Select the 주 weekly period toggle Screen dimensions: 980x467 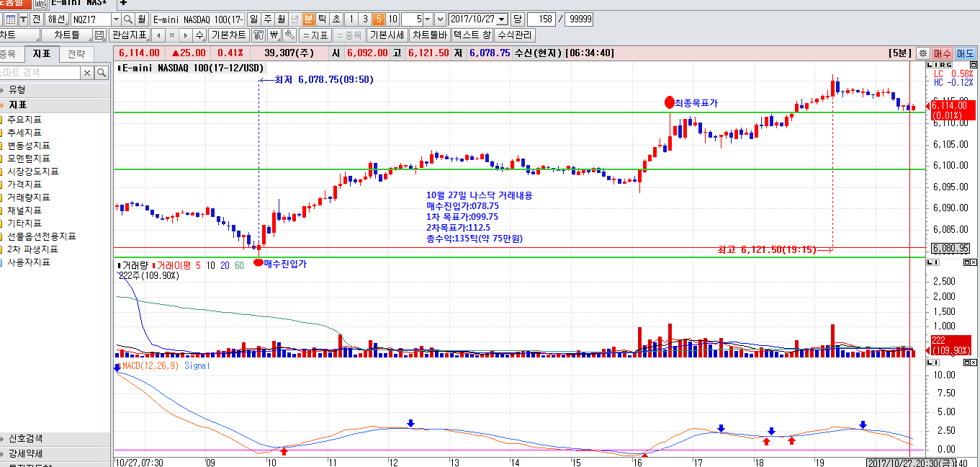pos(267,19)
